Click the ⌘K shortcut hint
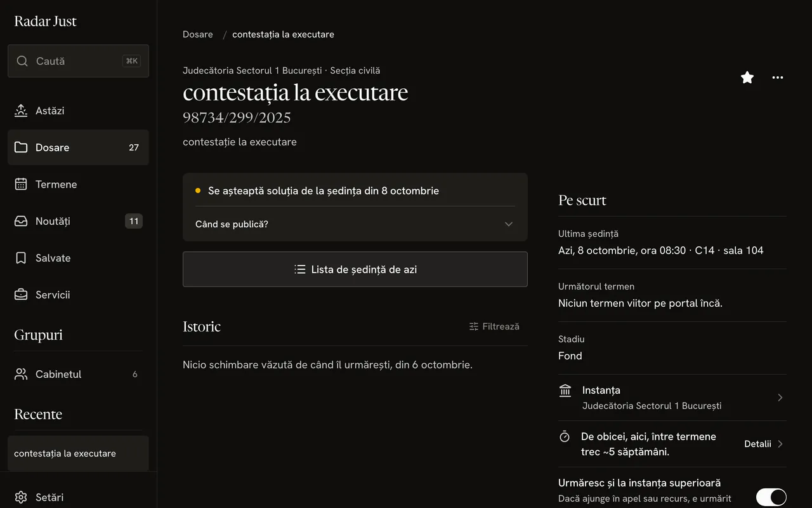This screenshot has height=508, width=812. [x=131, y=61]
